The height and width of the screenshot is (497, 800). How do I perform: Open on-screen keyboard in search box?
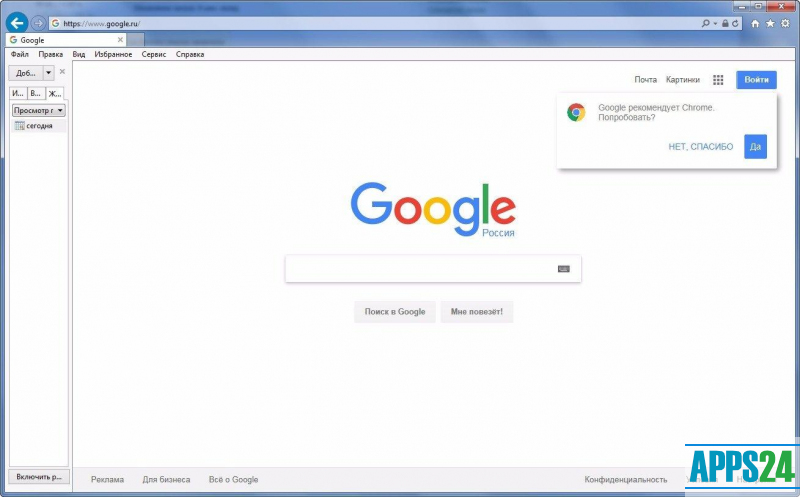coord(564,269)
